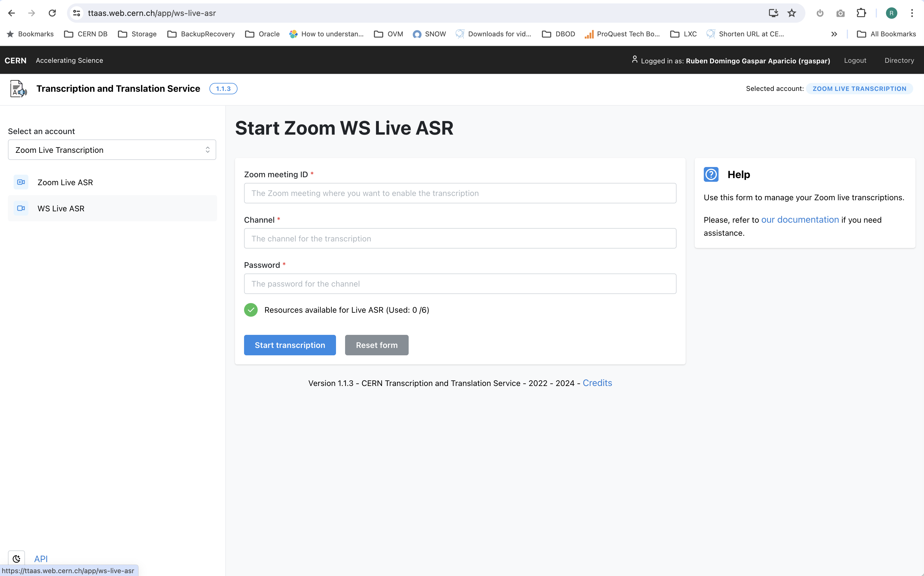Open the All Bookmarks folder
This screenshot has width=924, height=576.
click(886, 34)
